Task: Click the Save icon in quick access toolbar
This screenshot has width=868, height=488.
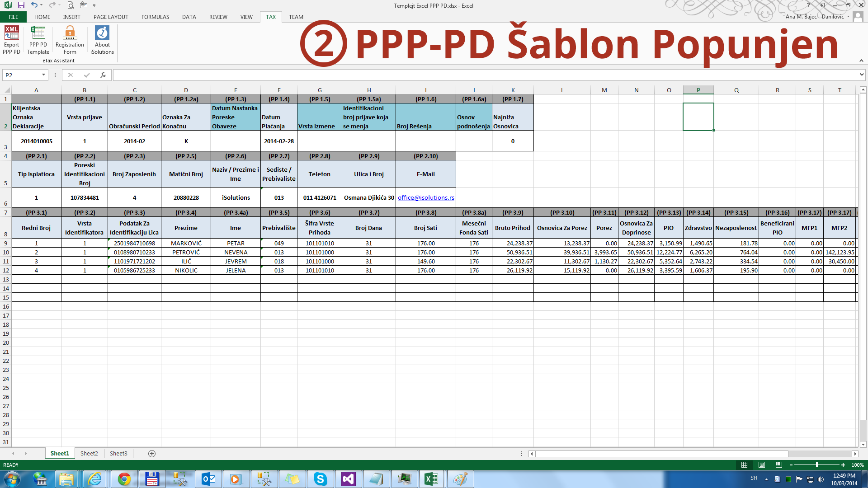Action: coord(21,5)
